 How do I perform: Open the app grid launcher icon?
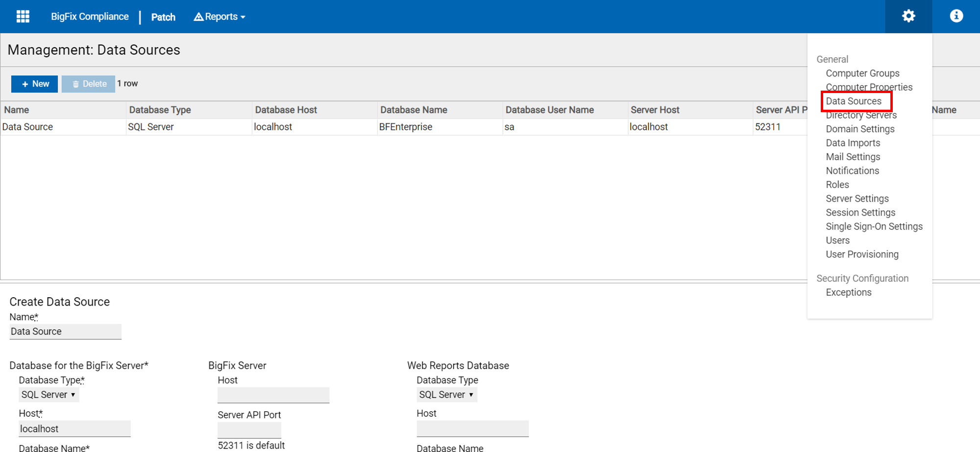(x=23, y=17)
